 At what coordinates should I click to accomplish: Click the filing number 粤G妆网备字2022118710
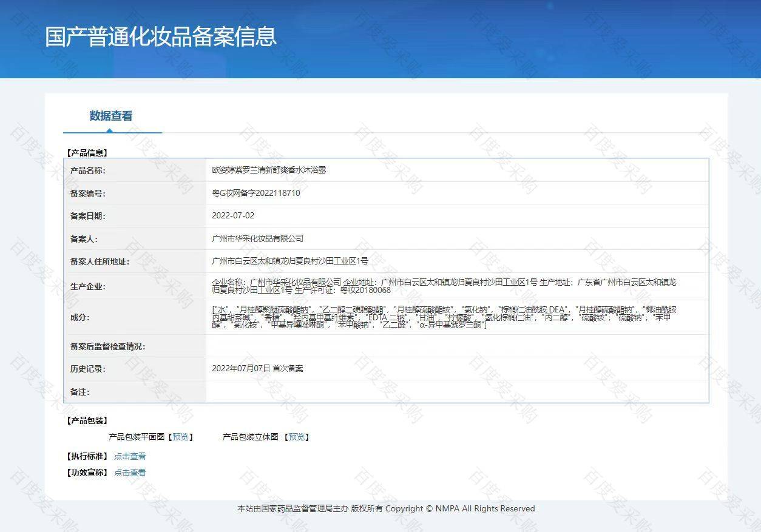click(255, 194)
